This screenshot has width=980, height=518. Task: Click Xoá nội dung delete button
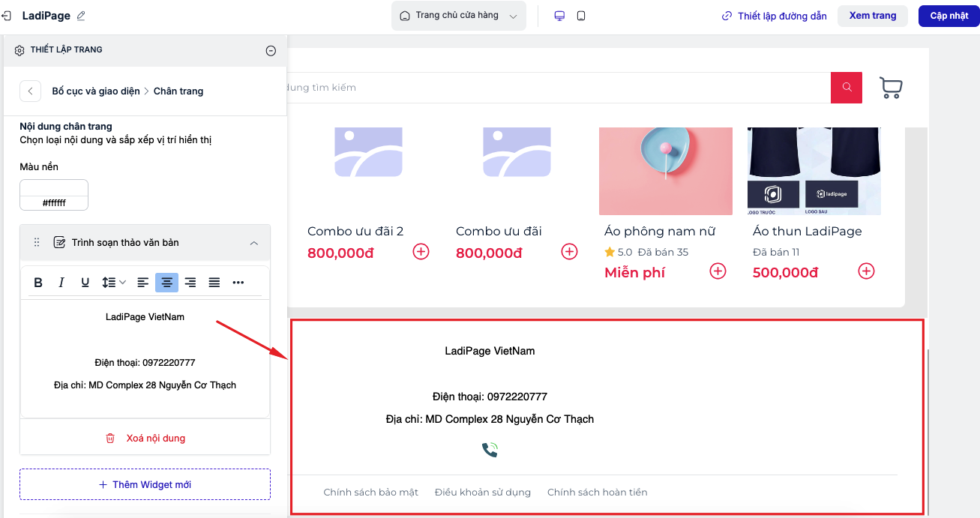click(145, 438)
